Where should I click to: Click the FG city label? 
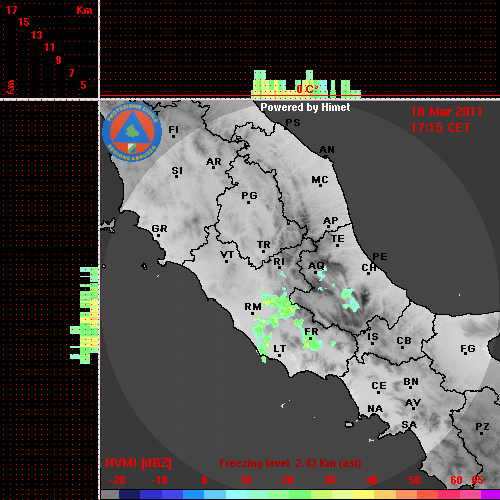pos(468,349)
